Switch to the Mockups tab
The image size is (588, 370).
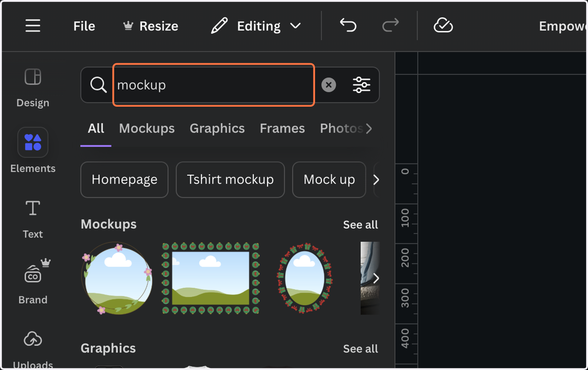[x=147, y=128]
